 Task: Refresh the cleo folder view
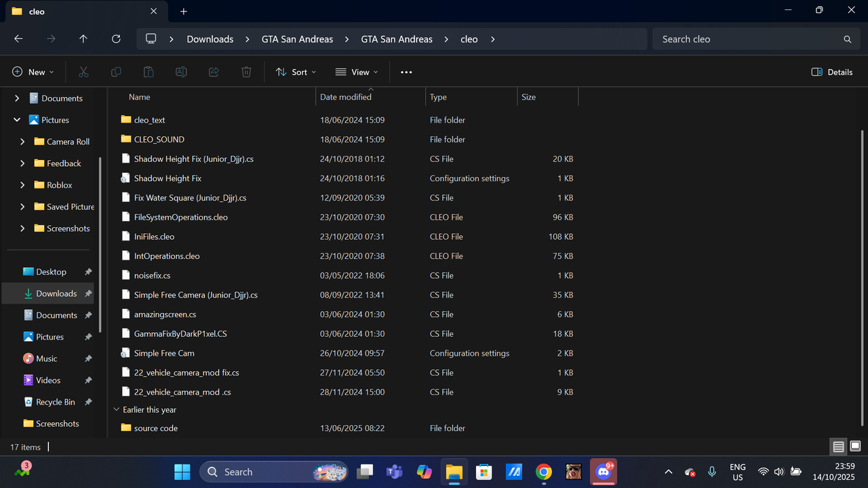(116, 39)
